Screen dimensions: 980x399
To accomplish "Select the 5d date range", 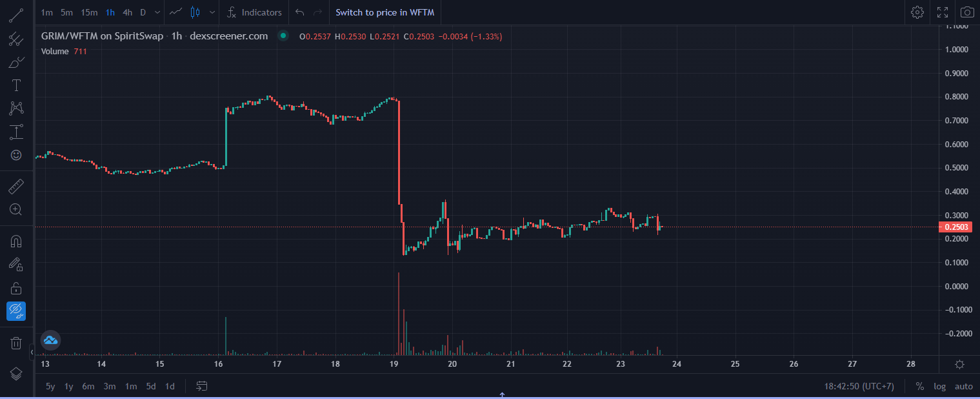I will (x=151, y=386).
